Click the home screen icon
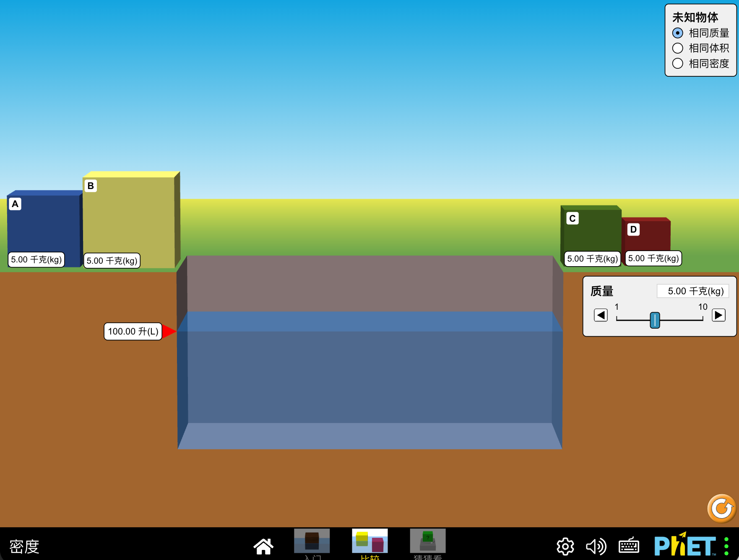Viewport: 739px width, 560px height. (x=263, y=546)
